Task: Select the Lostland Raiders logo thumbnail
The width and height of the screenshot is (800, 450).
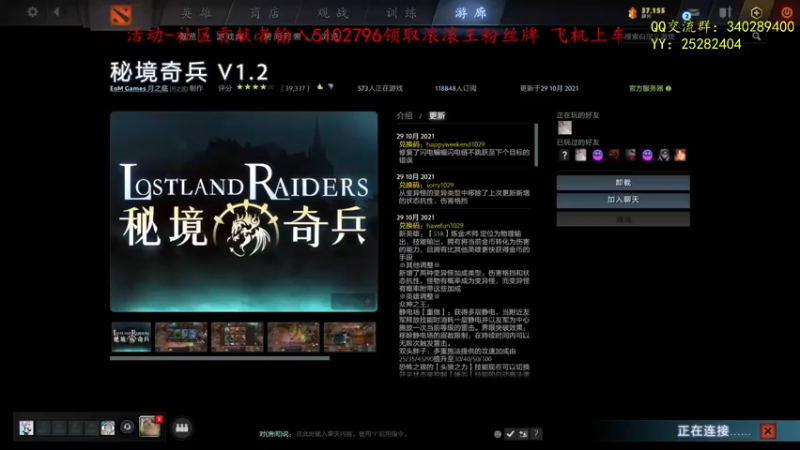Action: [131, 337]
